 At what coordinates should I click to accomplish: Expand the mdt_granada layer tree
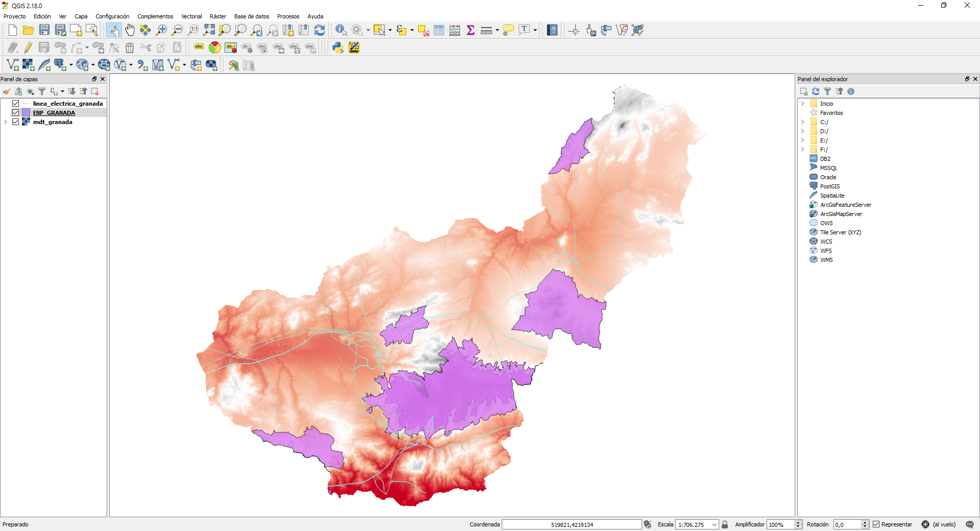[6, 122]
